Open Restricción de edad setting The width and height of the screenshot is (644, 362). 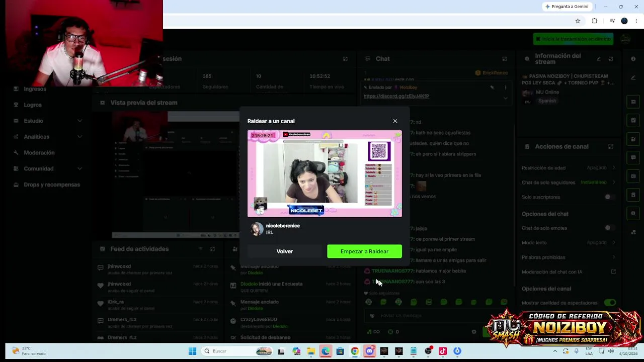[569, 168]
